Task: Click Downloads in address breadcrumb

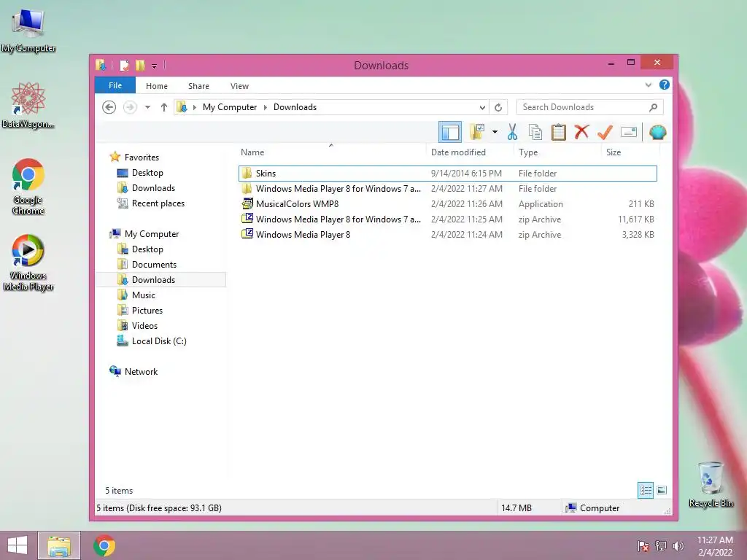Action: pos(295,107)
